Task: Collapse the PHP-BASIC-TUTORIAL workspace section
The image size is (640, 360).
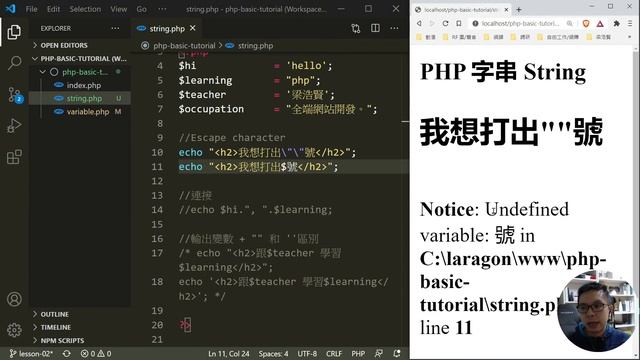Action: click(80, 59)
